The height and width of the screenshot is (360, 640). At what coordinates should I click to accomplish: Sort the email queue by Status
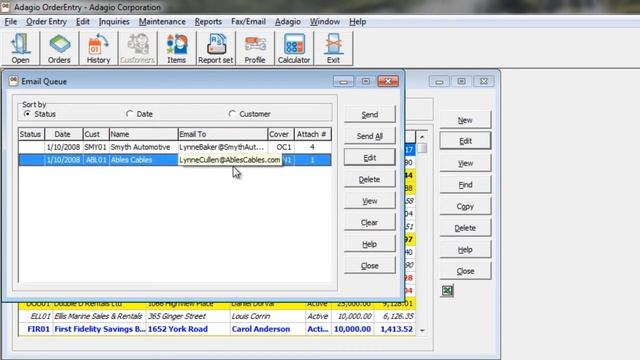point(40,114)
